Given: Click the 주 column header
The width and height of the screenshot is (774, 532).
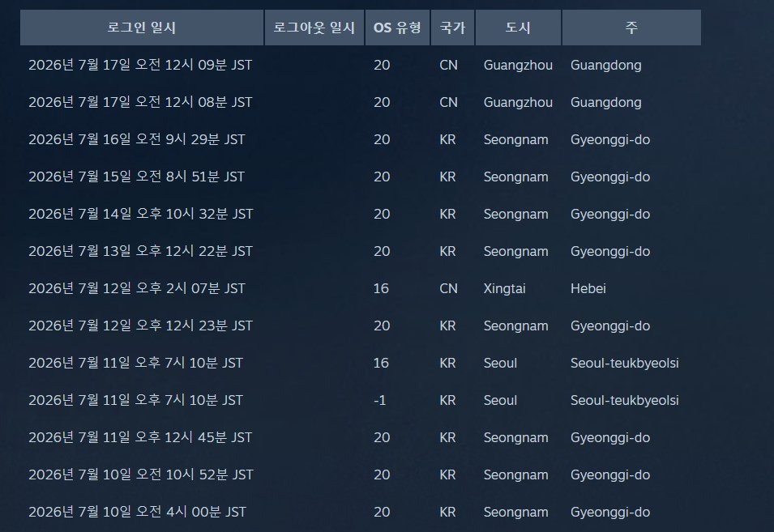Looking at the screenshot, I should pos(631,28).
